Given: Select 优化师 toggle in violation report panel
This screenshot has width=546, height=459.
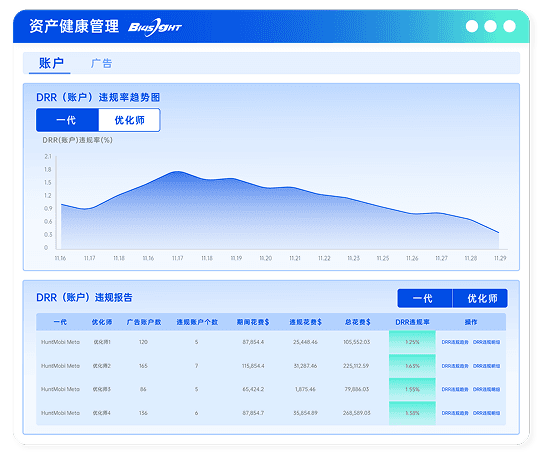Looking at the screenshot, I should coord(480,298).
